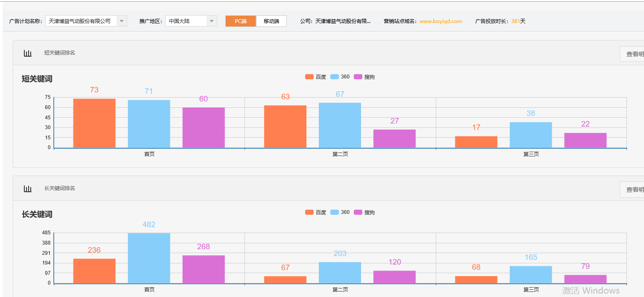Click the bar chart icon beside 短关键词排名
The width and height of the screenshot is (644, 297).
point(28,53)
